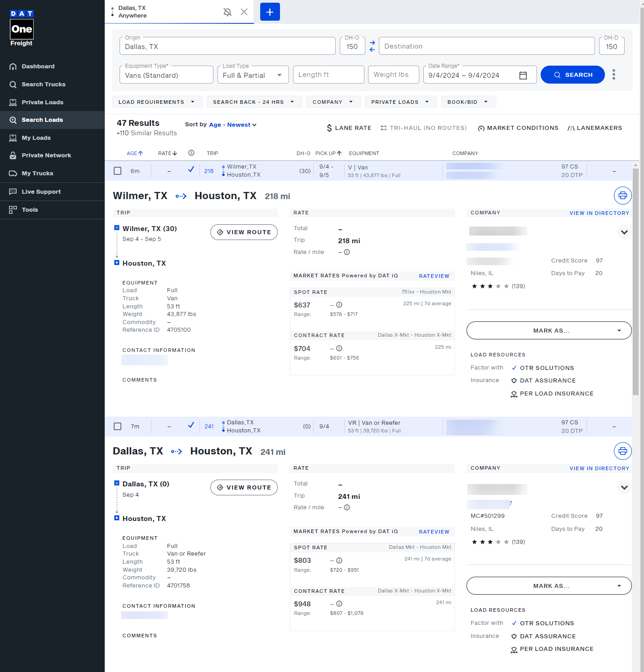Close the Dallas, TX Anywhere search tab

tap(244, 12)
